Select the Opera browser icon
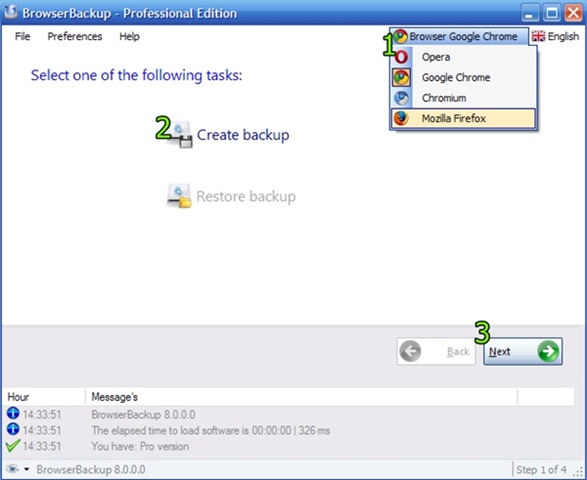This screenshot has height=480, width=587. coord(401,57)
